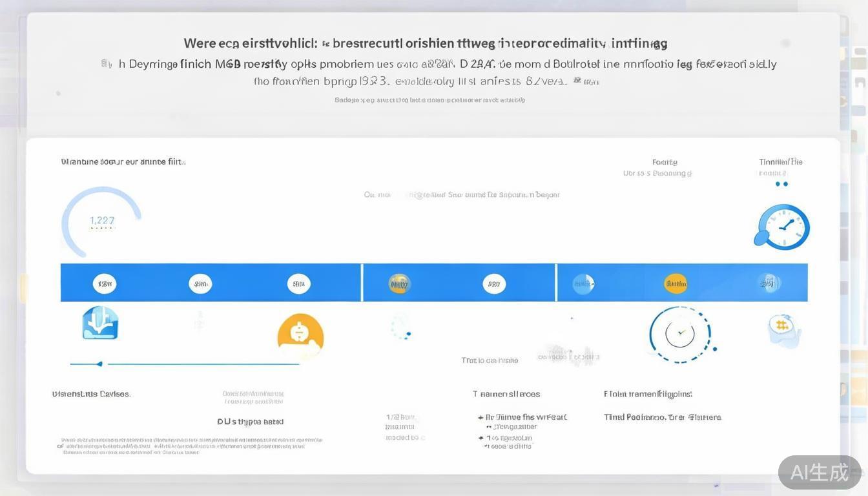
Task: Open the blue clock icon
Action: tap(782, 227)
